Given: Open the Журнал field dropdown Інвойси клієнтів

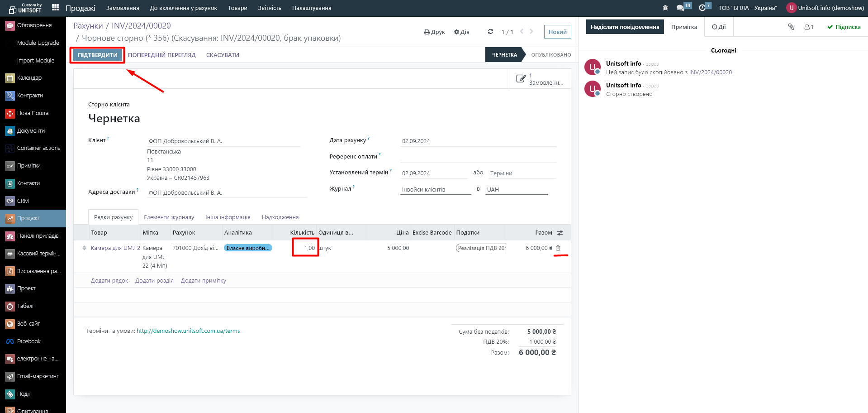Looking at the screenshot, I should [435, 190].
